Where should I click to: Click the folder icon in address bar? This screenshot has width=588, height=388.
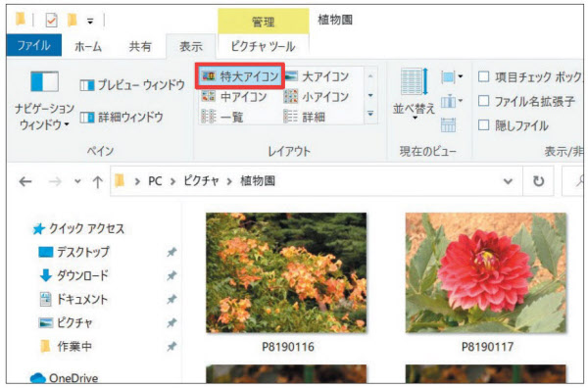coord(120,181)
